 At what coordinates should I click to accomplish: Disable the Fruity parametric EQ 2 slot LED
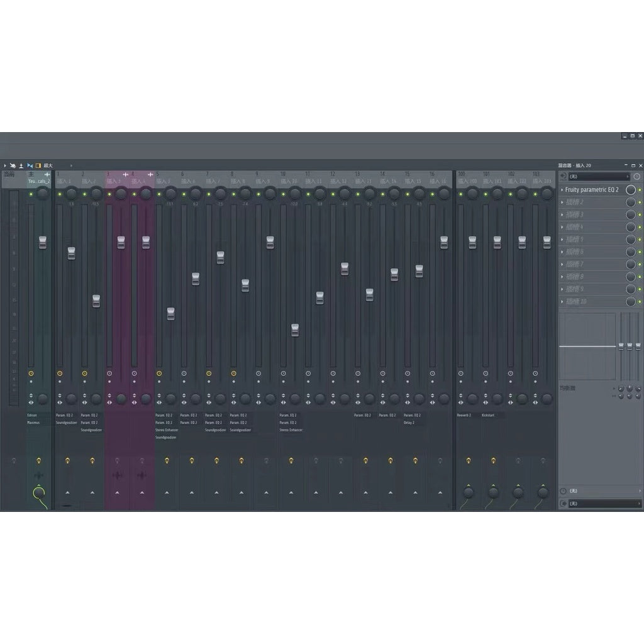coord(640,190)
